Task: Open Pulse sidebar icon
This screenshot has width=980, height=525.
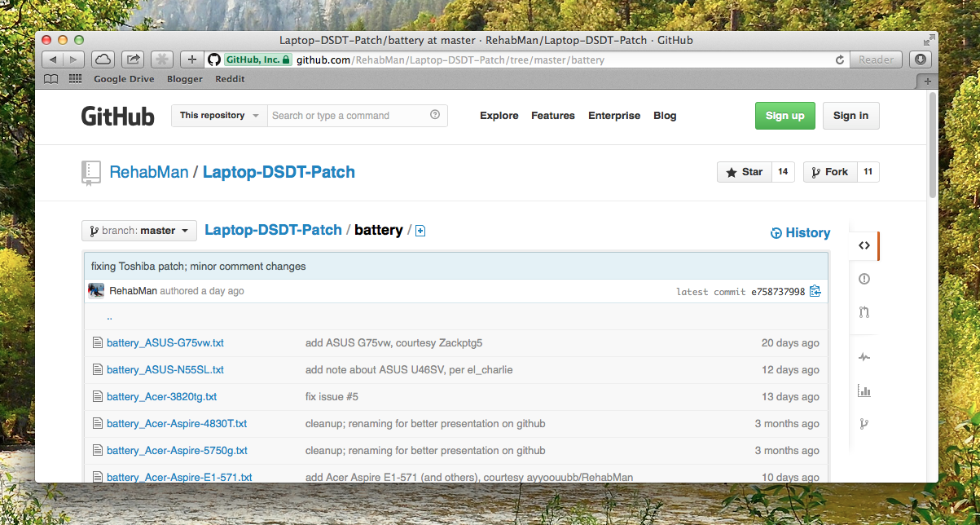Action: (x=864, y=357)
